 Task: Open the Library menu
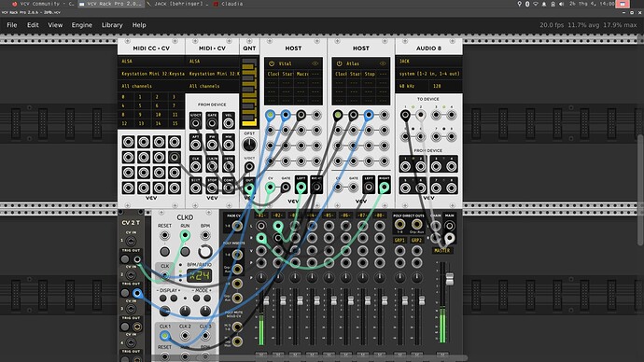tap(112, 25)
